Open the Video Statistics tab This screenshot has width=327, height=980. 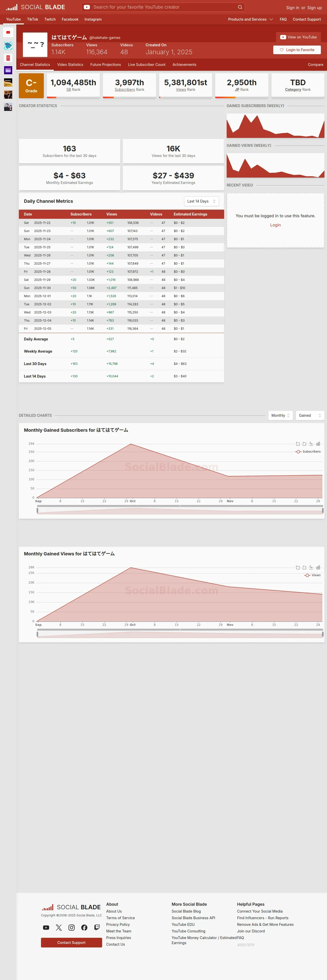(70, 65)
